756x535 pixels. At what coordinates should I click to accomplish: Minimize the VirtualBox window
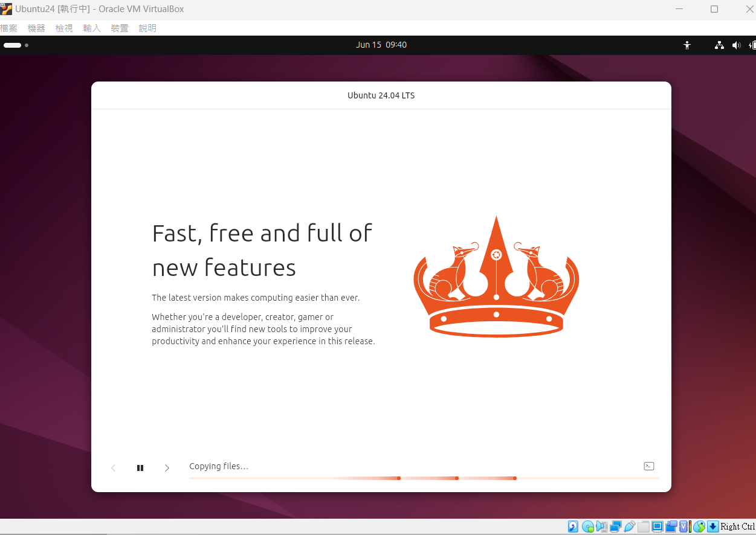click(x=679, y=9)
